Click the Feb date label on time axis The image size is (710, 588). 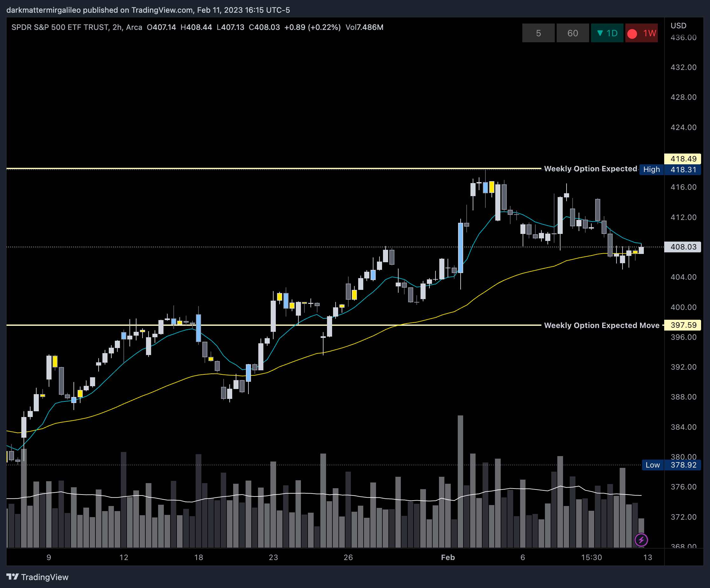point(448,557)
